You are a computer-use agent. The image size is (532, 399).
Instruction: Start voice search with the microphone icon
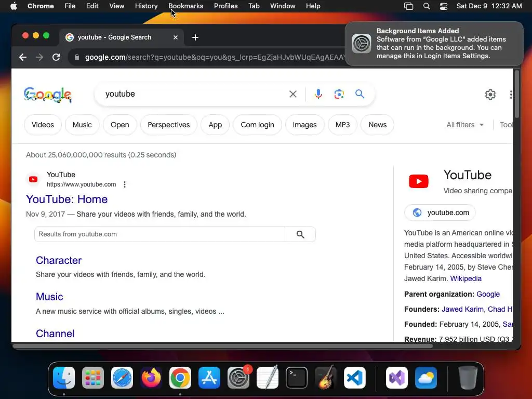pyautogui.click(x=318, y=94)
